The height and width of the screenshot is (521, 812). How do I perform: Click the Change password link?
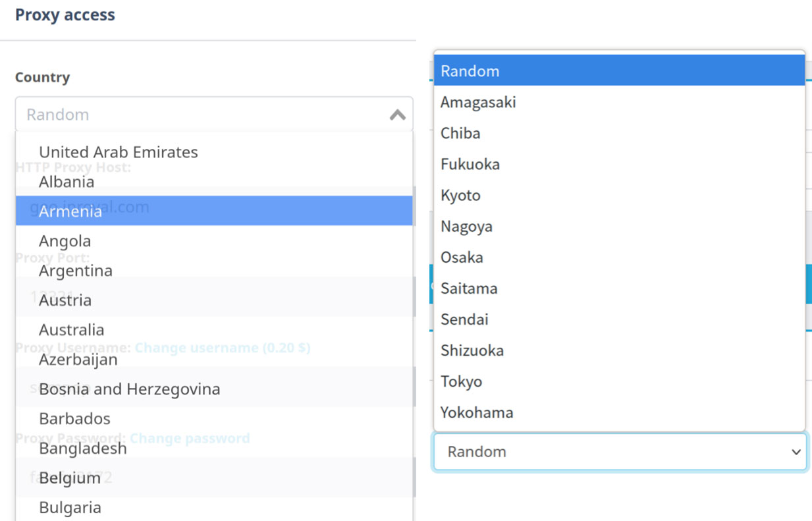pyautogui.click(x=190, y=438)
